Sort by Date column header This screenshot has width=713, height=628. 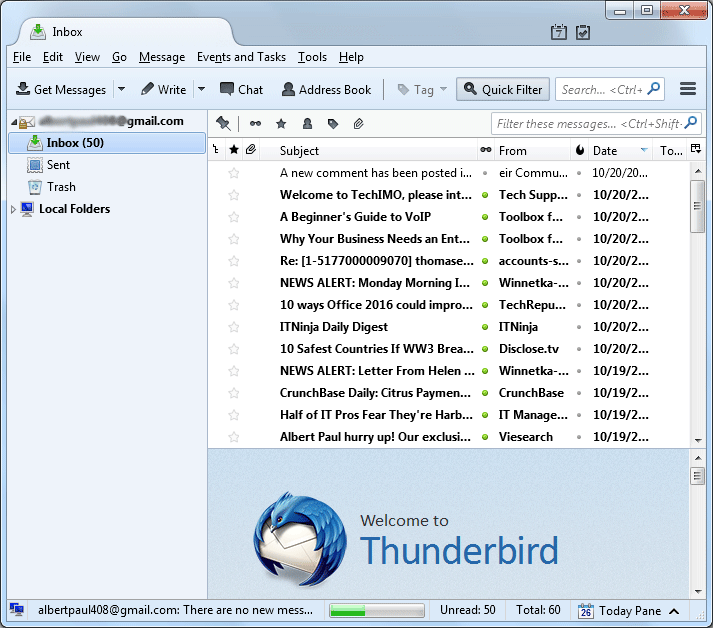pyautogui.click(x=620, y=151)
